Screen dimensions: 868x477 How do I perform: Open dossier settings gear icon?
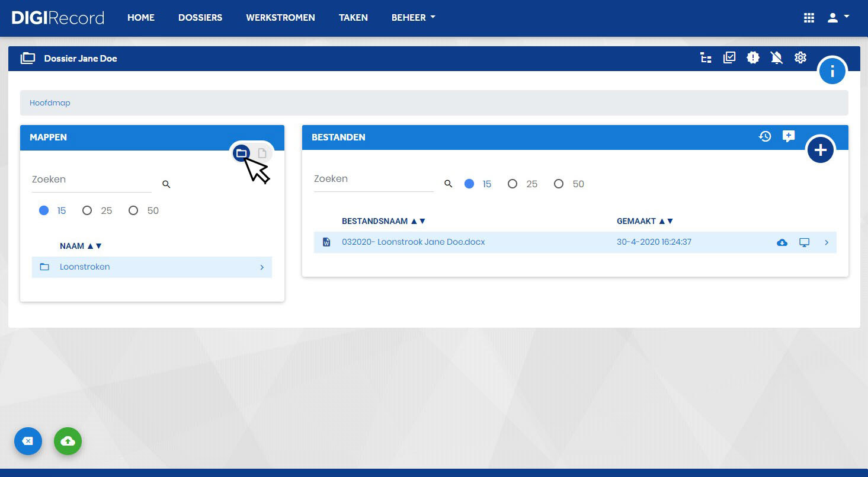coord(800,57)
